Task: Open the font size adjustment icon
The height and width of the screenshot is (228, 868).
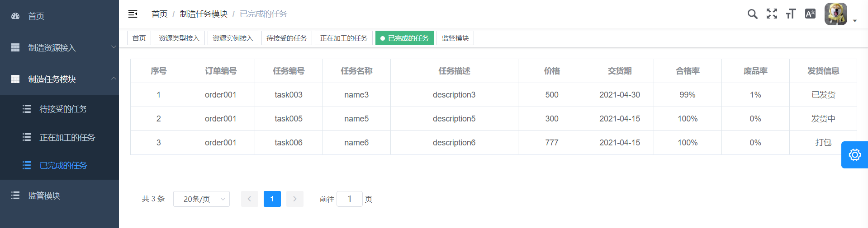Action: pos(791,14)
